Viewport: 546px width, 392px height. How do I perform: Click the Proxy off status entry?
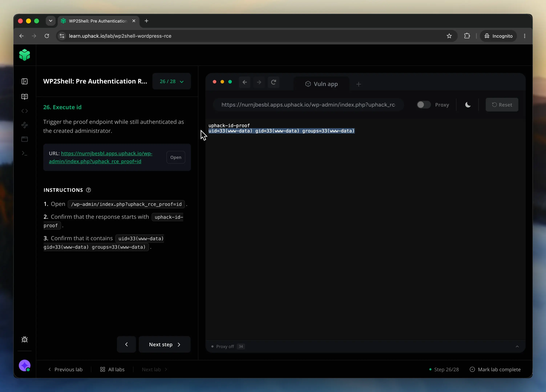point(222,346)
